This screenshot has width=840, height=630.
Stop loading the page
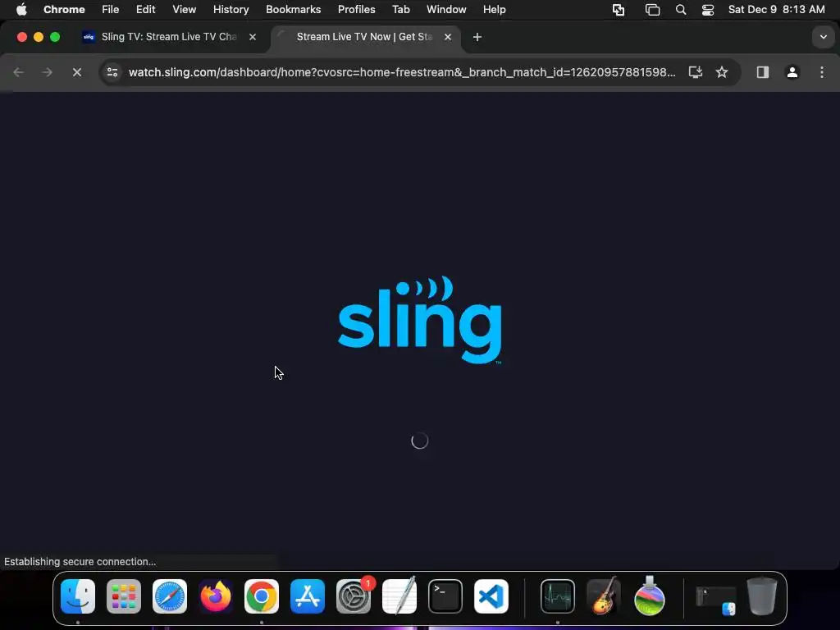click(x=76, y=72)
